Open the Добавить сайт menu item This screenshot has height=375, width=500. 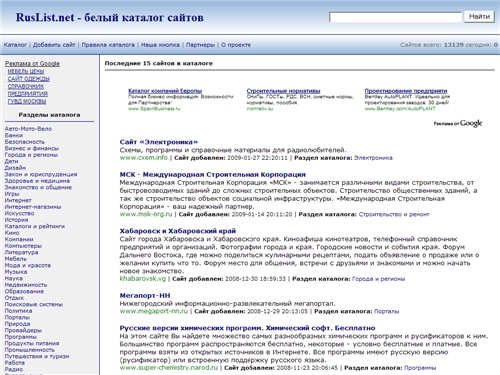pyautogui.click(x=54, y=45)
